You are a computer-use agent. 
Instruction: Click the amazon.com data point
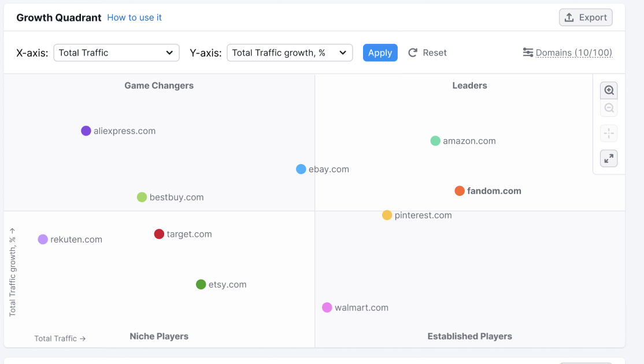435,141
